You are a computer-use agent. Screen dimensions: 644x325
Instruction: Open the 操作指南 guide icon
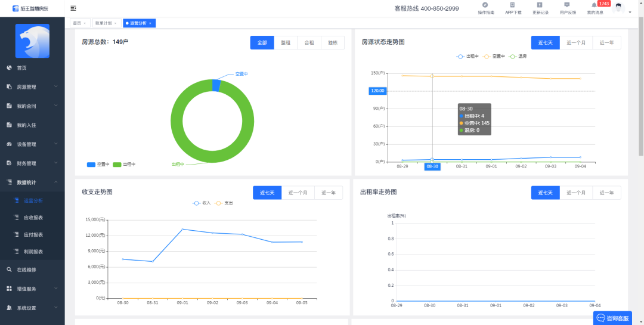coord(485,5)
